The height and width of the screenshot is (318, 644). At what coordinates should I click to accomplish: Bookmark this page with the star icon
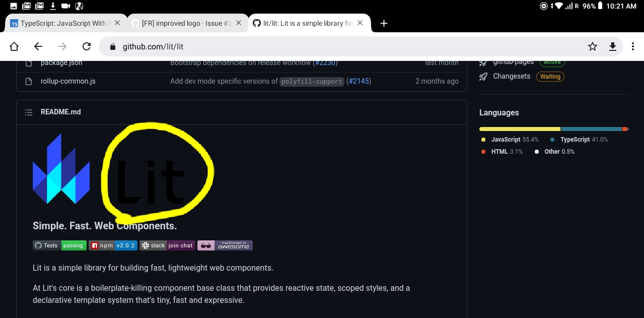pos(593,46)
